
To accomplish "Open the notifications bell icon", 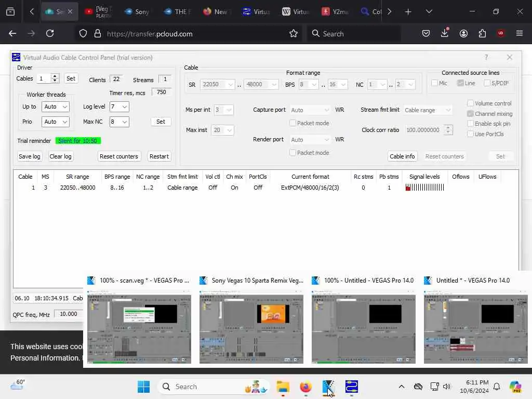I will pos(497,387).
